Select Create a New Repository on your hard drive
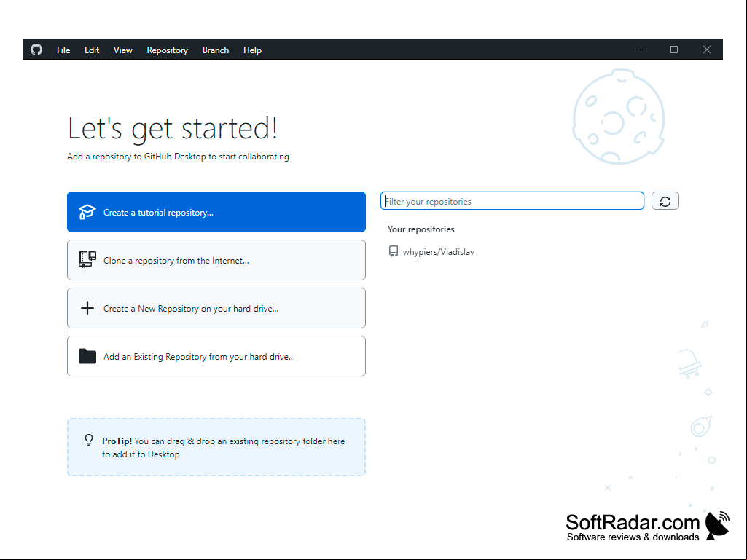This screenshot has height=560, width=747. coord(216,308)
